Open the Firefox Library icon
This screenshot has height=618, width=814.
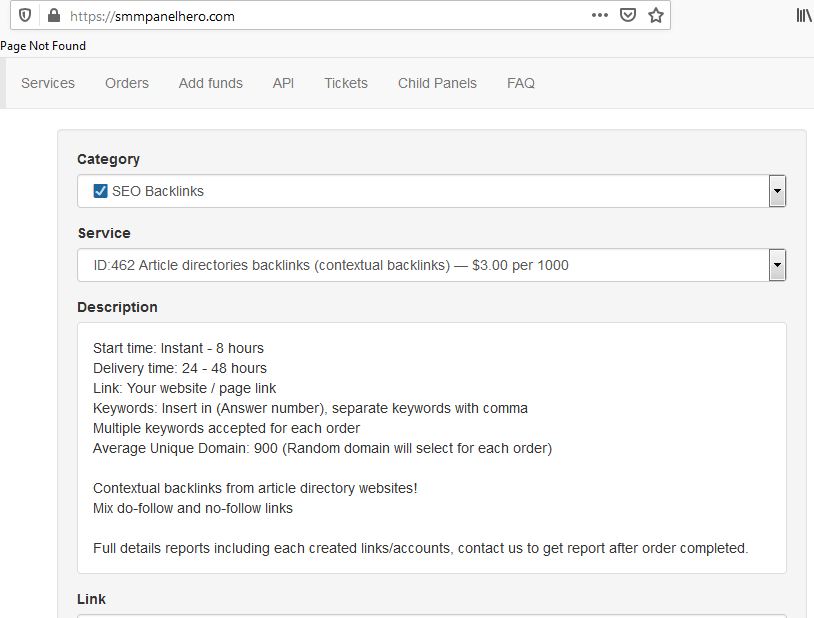804,15
